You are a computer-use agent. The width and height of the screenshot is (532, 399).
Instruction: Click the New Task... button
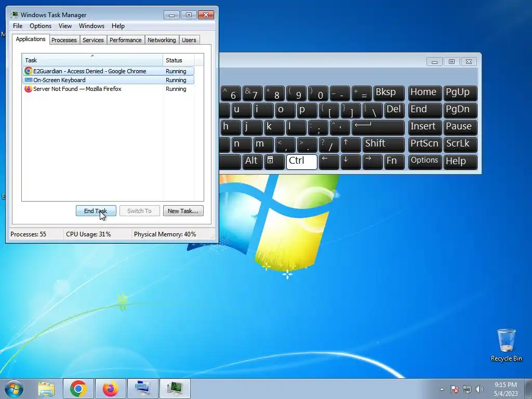click(x=183, y=211)
